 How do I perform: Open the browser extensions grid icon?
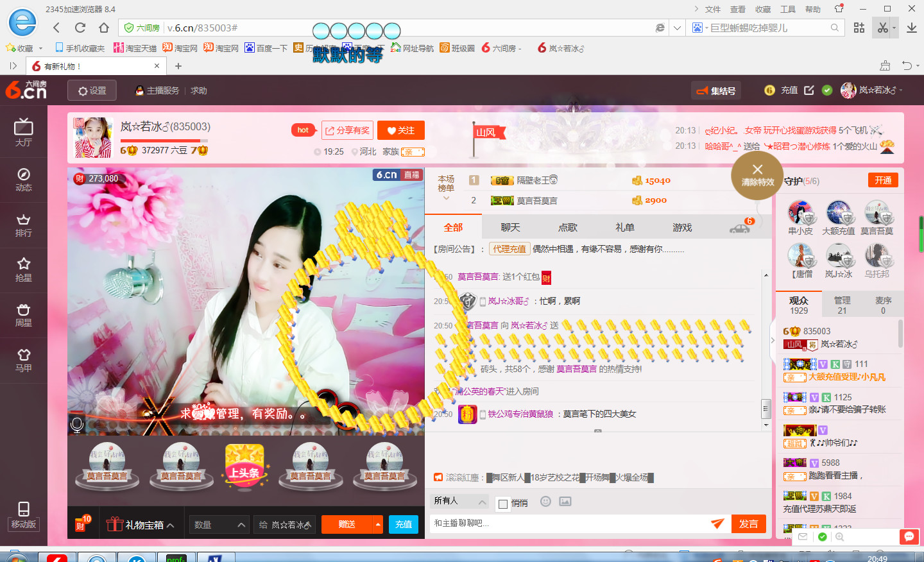pos(859,28)
